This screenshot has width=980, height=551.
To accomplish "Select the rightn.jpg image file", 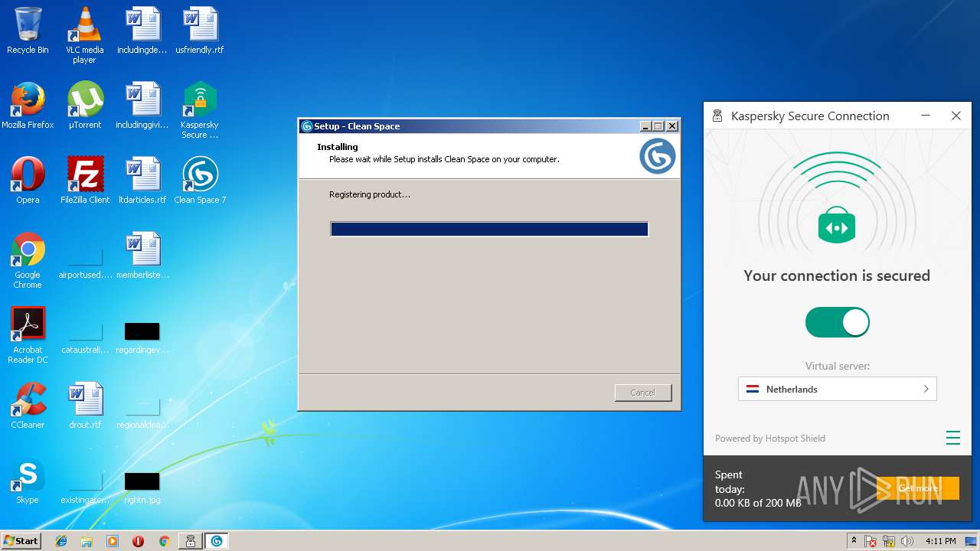I will coord(142,487).
